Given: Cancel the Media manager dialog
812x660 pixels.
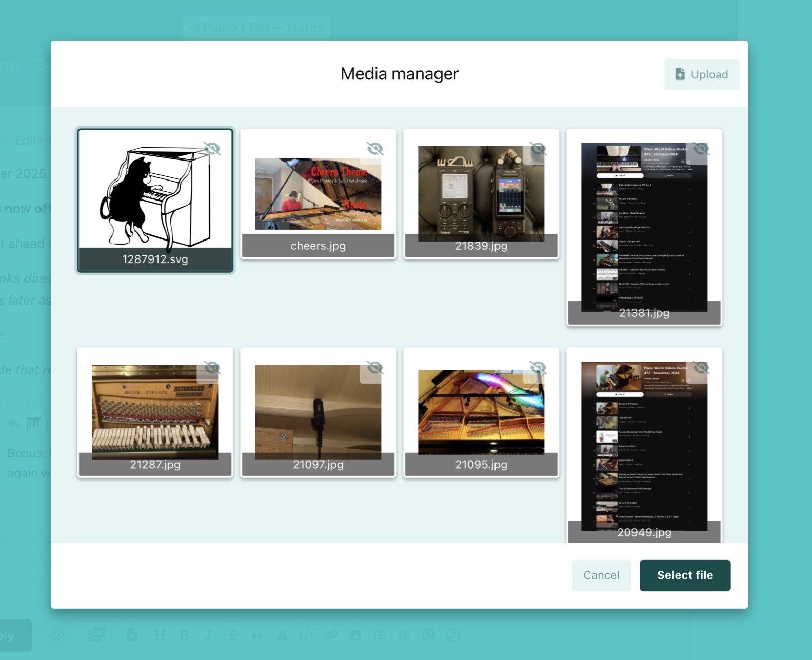Looking at the screenshot, I should [601, 575].
